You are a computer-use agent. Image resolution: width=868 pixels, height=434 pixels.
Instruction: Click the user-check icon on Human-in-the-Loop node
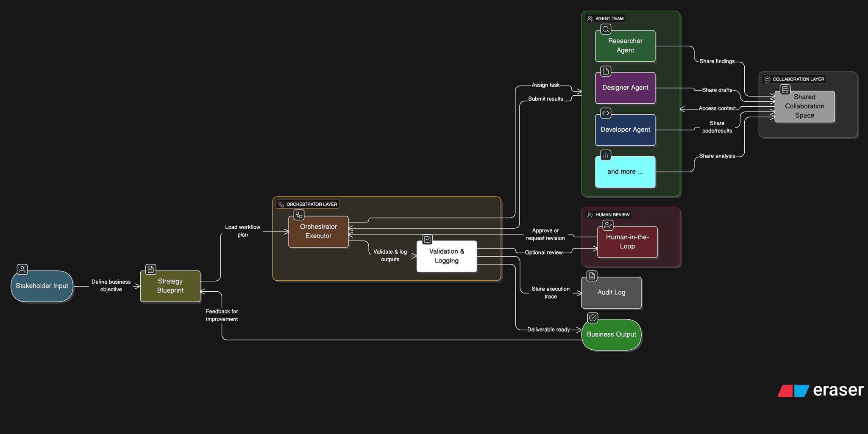point(608,225)
